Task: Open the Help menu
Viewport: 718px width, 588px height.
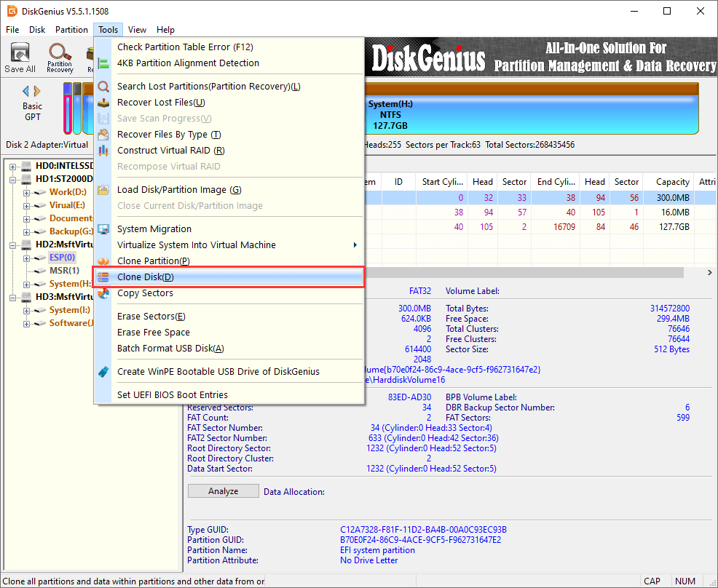Action: 165,30
